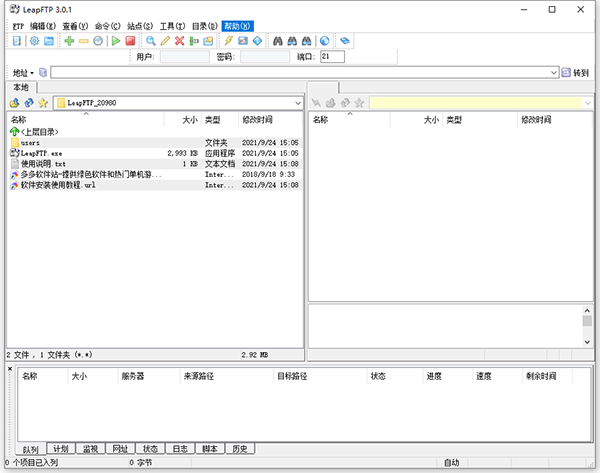Close the queue panel with small x
This screenshot has height=473, width=600.
(x=10, y=369)
